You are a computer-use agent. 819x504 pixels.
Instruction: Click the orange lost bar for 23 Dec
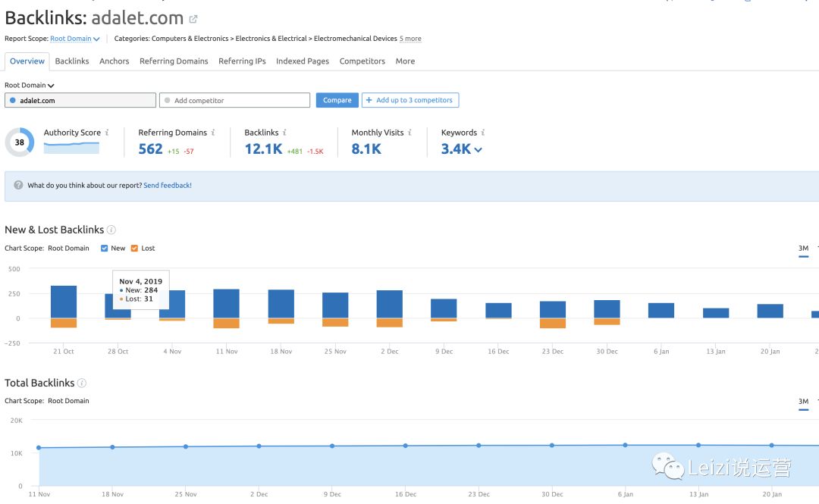553,324
